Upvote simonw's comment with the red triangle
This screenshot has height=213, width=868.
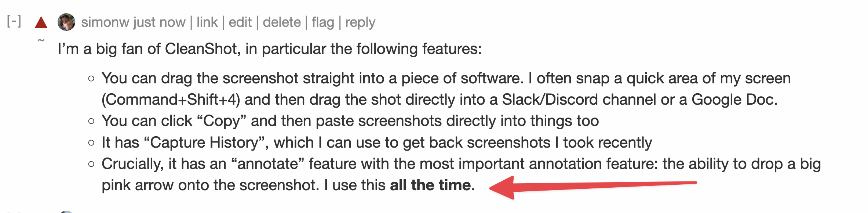tap(41, 22)
